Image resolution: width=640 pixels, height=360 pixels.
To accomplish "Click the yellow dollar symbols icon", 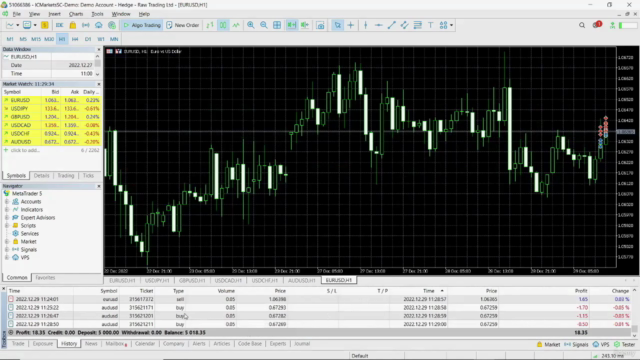I will [44, 25].
